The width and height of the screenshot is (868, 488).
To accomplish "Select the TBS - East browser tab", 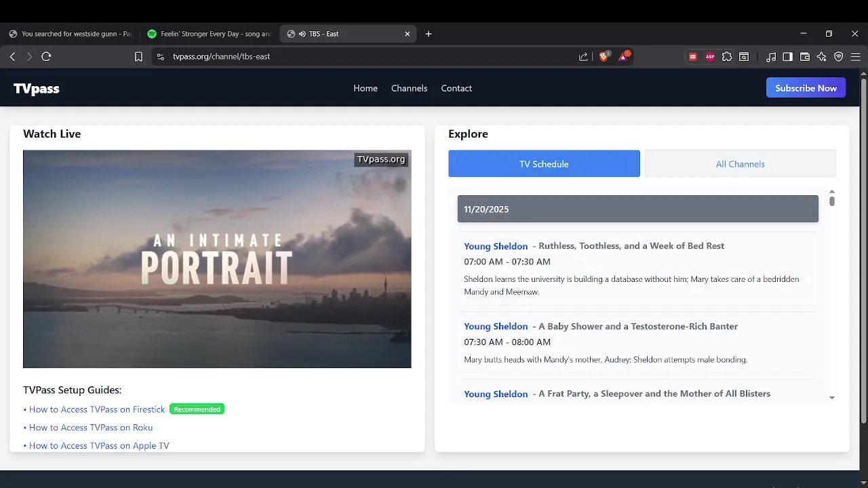I will (x=349, y=34).
